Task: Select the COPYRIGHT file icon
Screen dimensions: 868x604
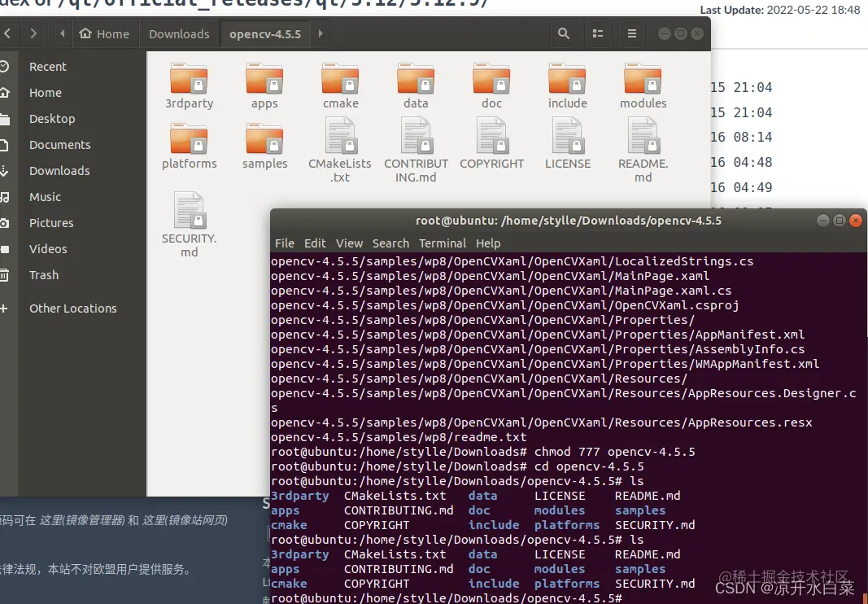Action: 491,136
